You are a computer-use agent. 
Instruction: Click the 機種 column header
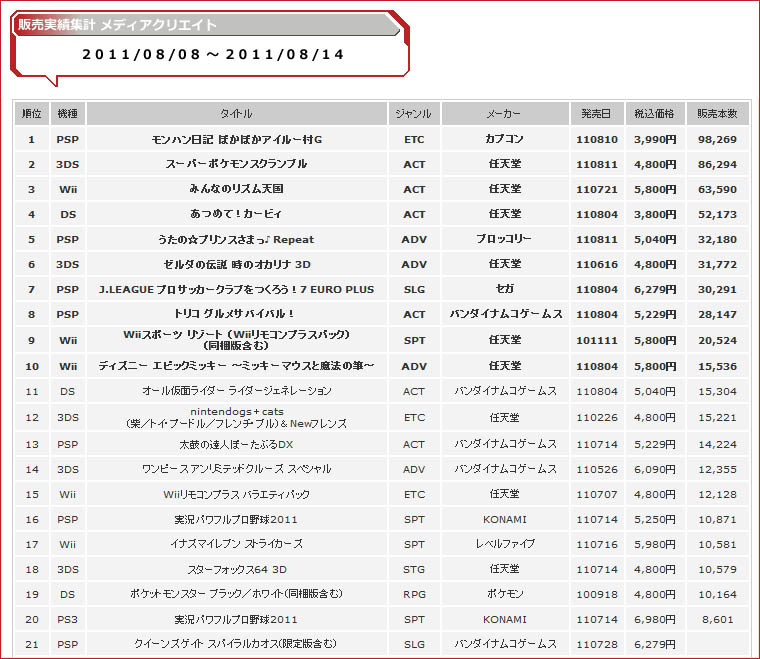coord(68,114)
